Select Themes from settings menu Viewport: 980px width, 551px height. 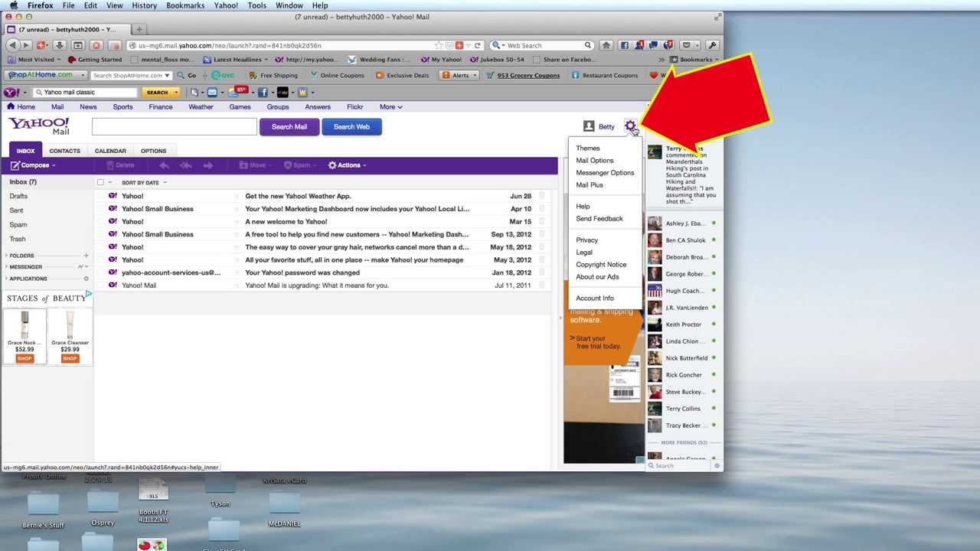tap(588, 148)
